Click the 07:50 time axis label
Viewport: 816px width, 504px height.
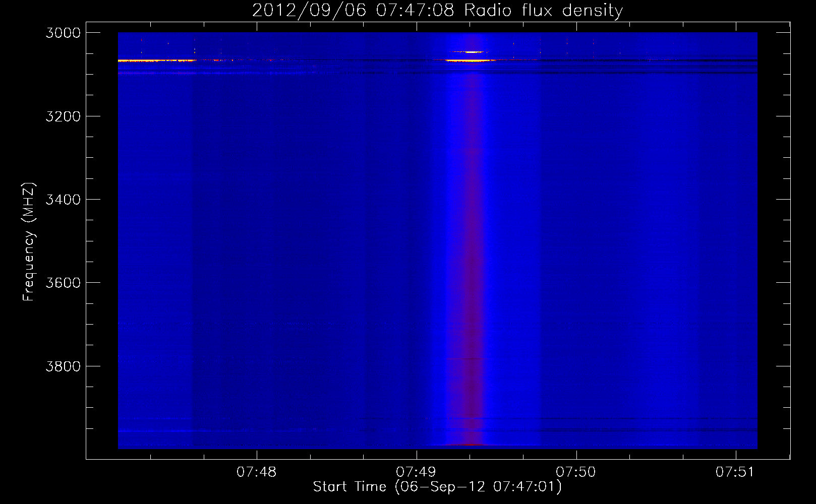(x=576, y=472)
